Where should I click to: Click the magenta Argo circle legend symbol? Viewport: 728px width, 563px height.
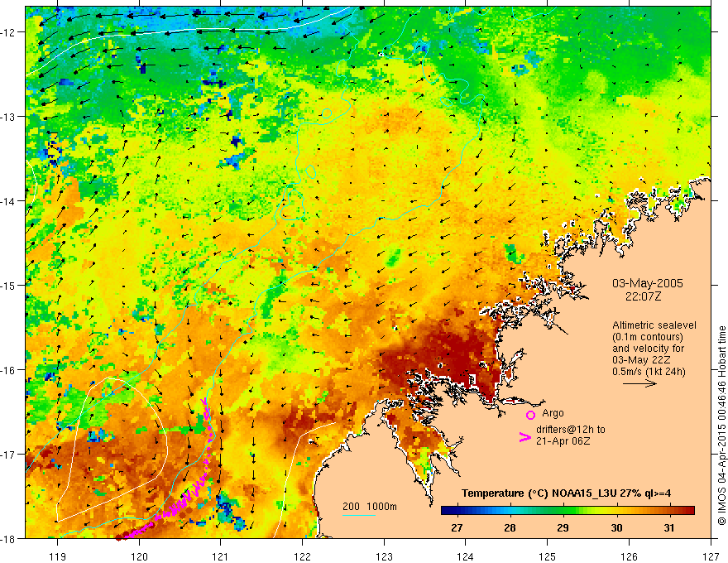coord(530,415)
